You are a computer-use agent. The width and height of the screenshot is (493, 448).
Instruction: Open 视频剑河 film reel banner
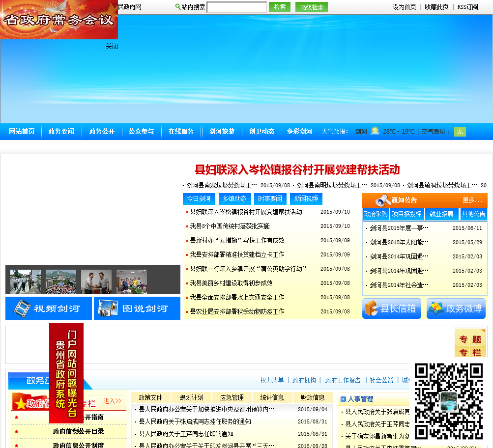pos(49,308)
